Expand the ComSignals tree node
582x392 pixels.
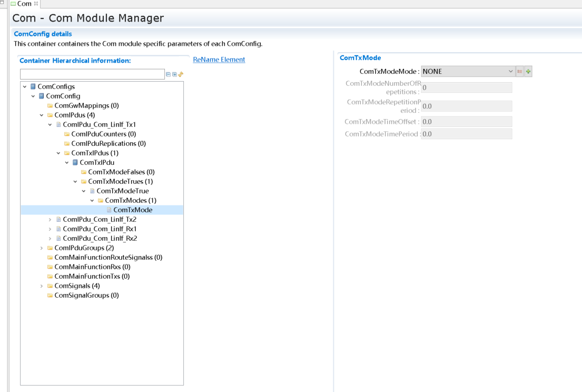[x=42, y=286]
